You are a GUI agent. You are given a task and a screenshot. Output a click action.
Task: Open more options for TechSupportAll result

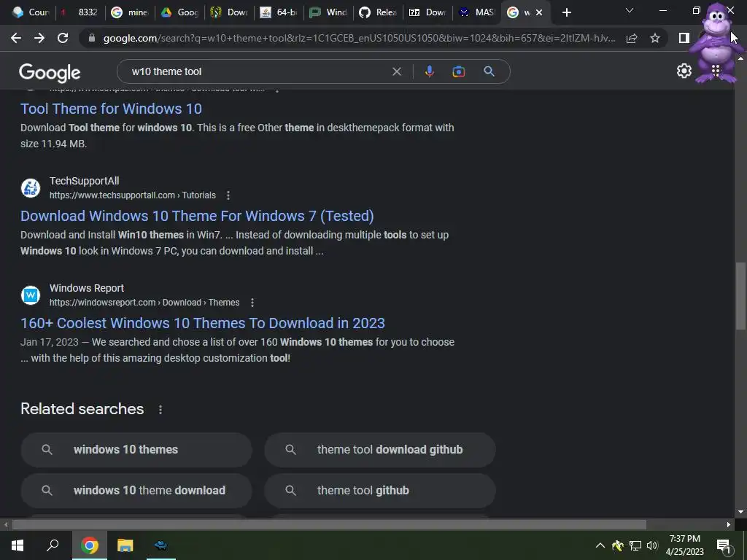coord(228,195)
